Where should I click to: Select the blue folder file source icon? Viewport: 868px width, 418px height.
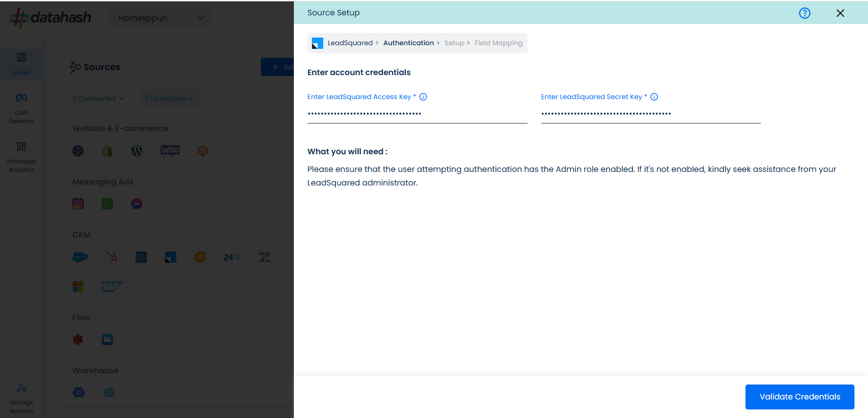[x=107, y=339]
